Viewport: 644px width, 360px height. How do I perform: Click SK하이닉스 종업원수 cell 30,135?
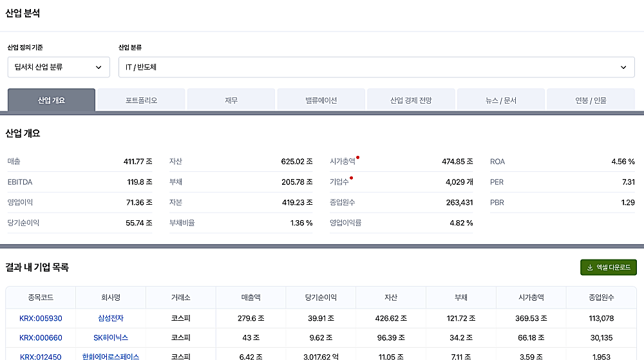(601, 338)
